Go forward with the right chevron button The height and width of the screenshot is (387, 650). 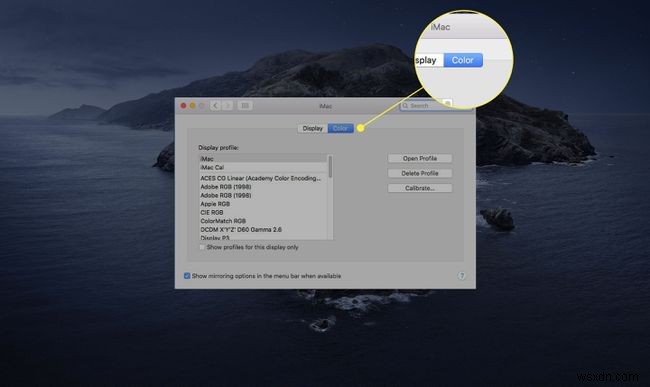pos(227,106)
